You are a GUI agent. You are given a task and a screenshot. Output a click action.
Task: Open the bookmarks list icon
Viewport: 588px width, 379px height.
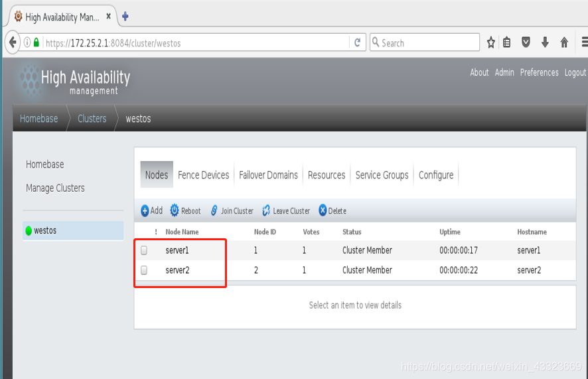pos(507,42)
